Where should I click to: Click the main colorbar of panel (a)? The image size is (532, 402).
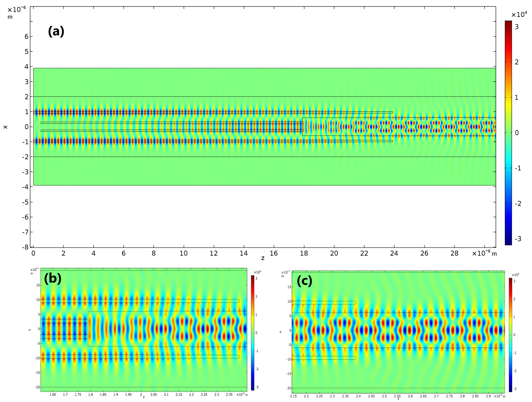[508, 133]
